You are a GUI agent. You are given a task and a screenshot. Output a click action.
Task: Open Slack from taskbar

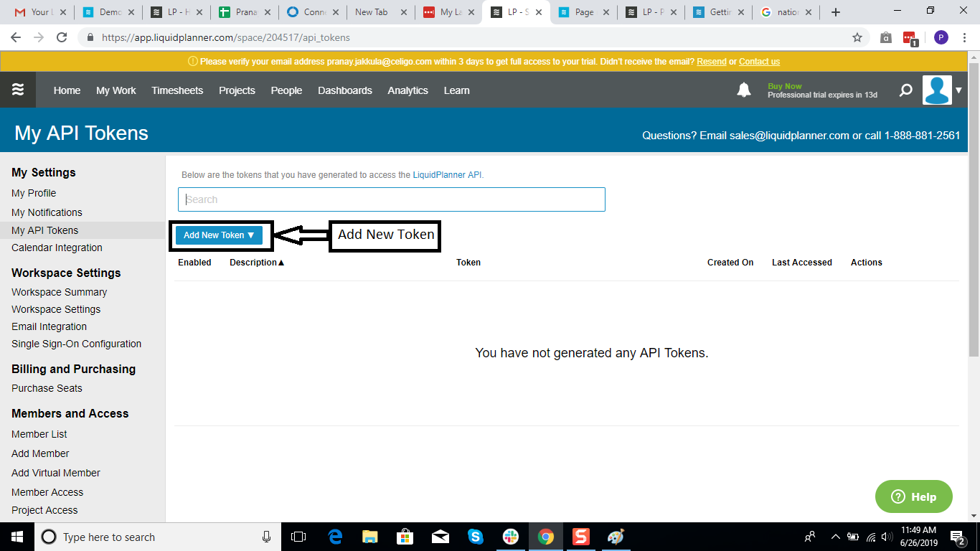coord(511,537)
